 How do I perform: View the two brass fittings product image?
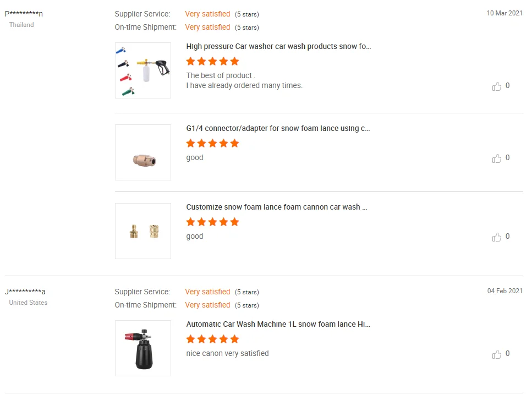click(x=143, y=231)
